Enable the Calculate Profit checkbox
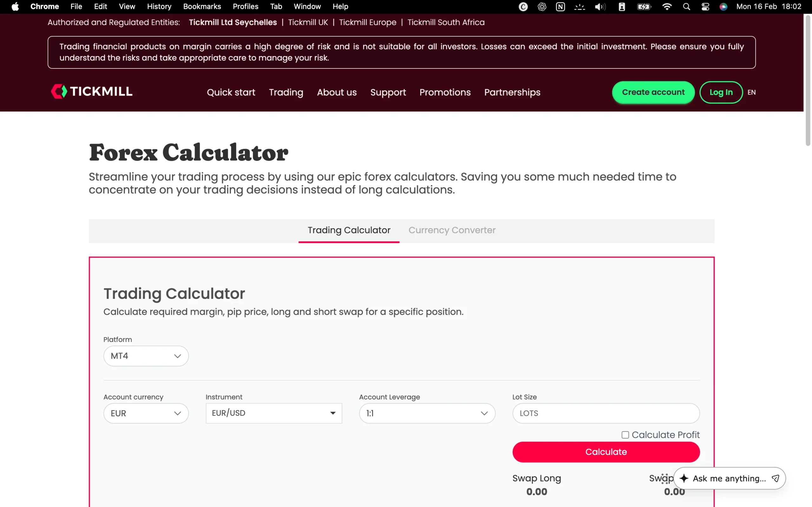812x507 pixels. pyautogui.click(x=625, y=435)
